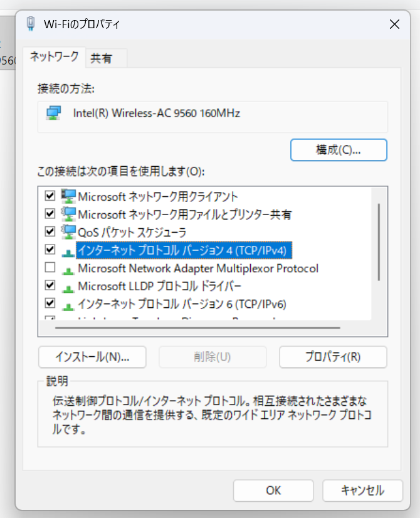Select the ネットワーク tab
420x518 pixels.
54,58
